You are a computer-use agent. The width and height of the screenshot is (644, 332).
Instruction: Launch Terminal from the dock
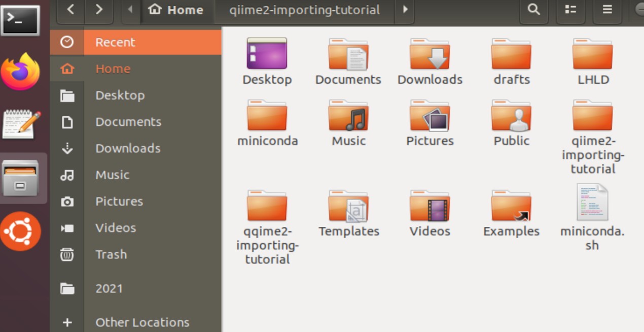(x=20, y=20)
